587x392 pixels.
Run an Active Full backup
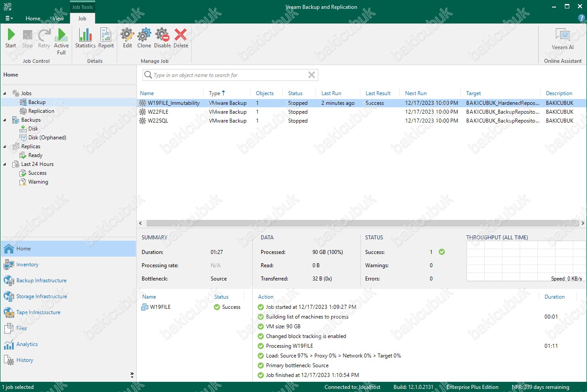click(62, 41)
